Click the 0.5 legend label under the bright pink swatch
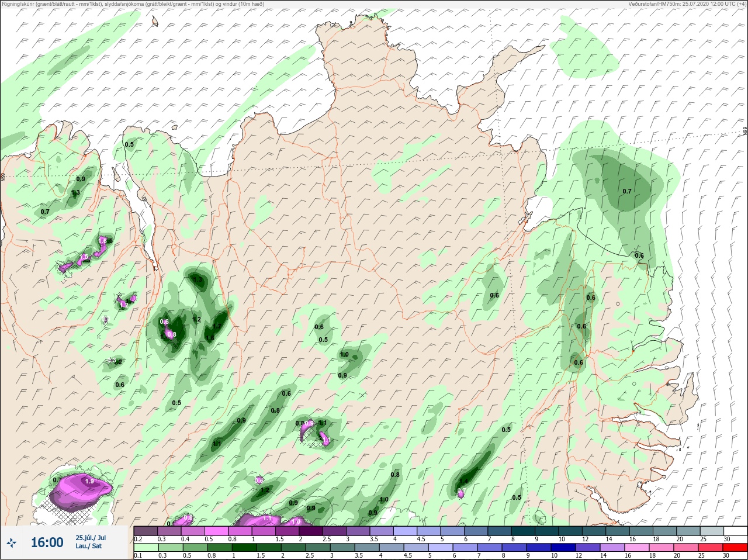This screenshot has height=560, width=748. (209, 539)
